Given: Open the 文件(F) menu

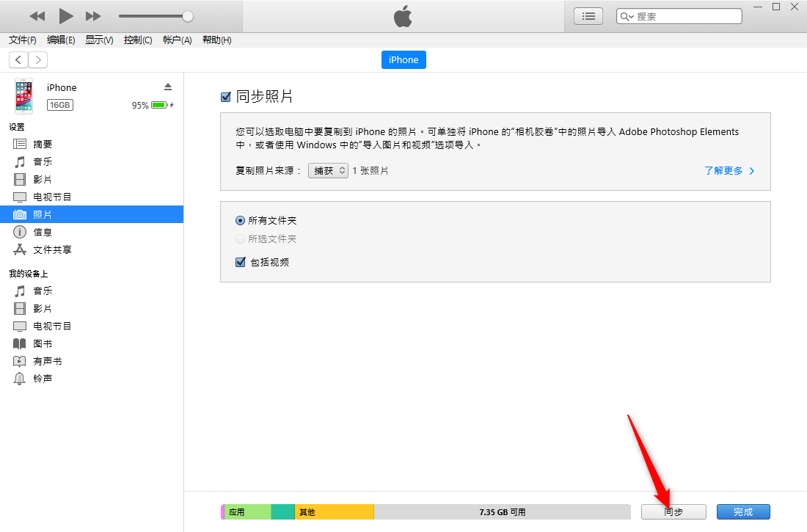Looking at the screenshot, I should coord(23,40).
